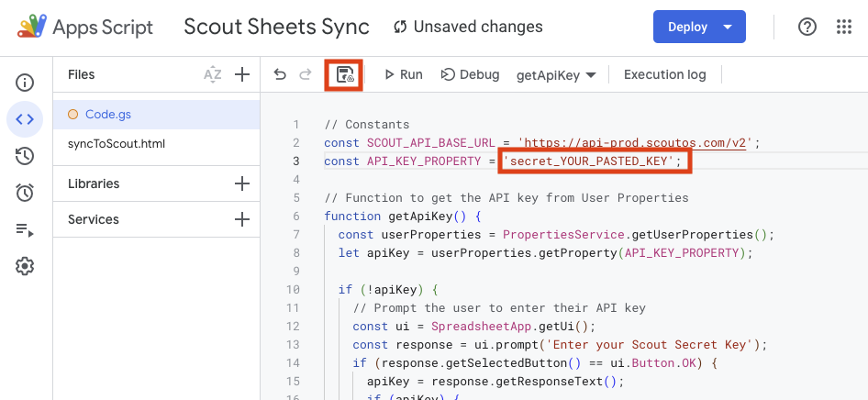Open the Triggers alarm clock icon
Screen dimensions: 868x400
[x=25, y=193]
